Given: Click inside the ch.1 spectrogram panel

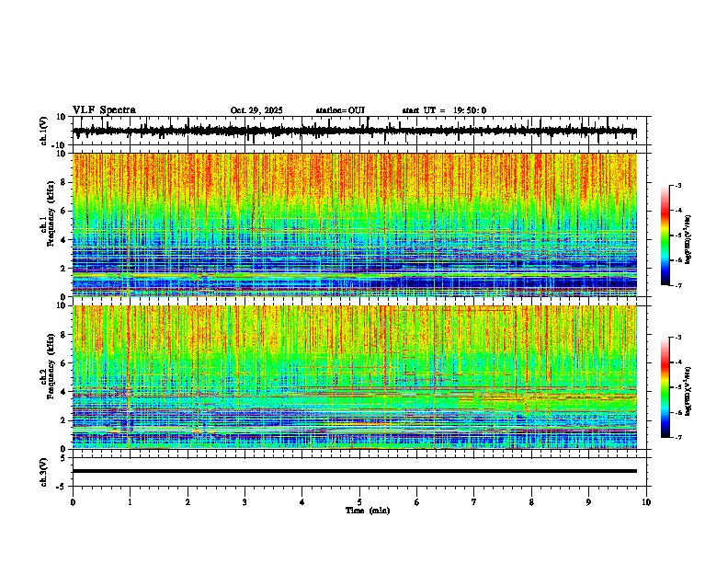Looking at the screenshot, I should 355,224.
